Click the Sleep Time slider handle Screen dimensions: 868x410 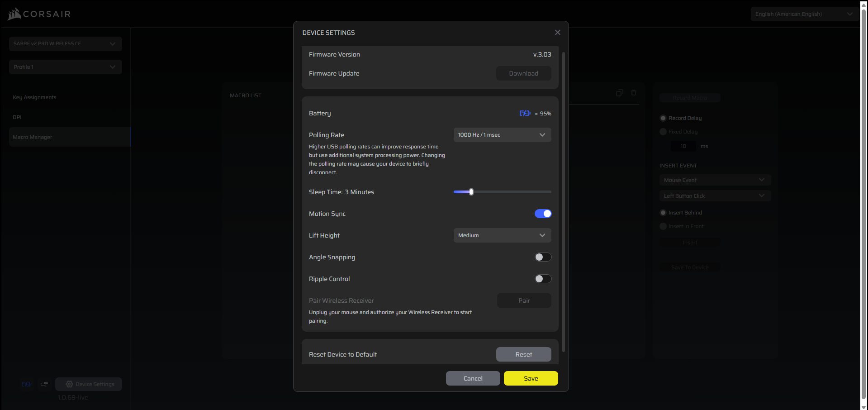471,192
